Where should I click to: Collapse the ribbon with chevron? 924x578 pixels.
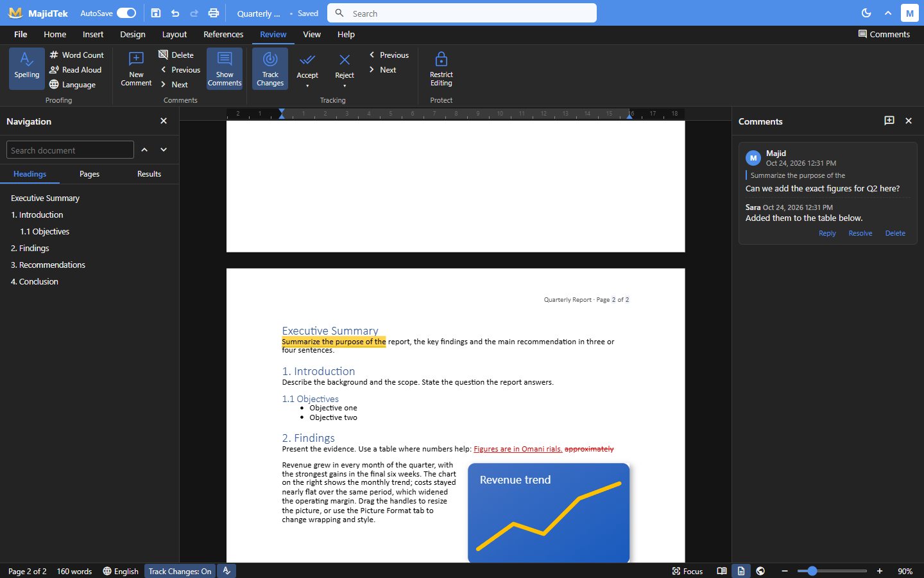pos(888,13)
